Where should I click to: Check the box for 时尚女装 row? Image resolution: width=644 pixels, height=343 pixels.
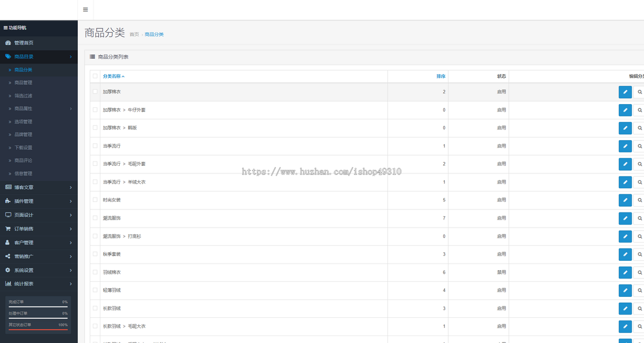pos(95,200)
